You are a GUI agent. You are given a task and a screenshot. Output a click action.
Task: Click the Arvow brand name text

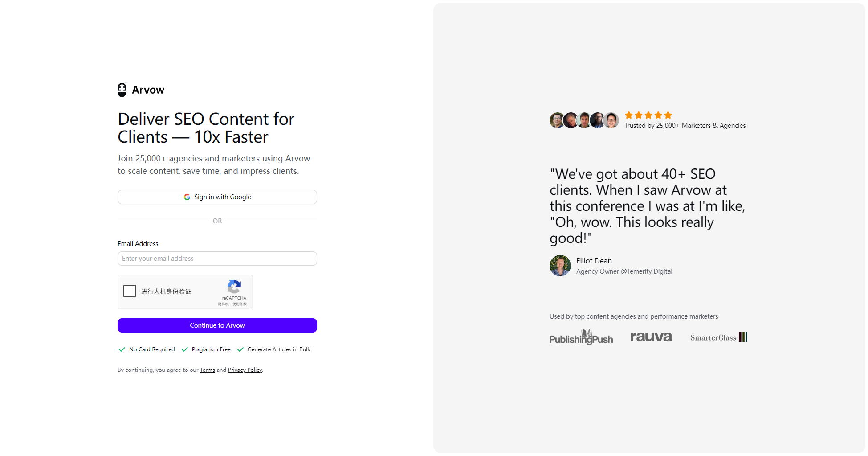point(148,90)
